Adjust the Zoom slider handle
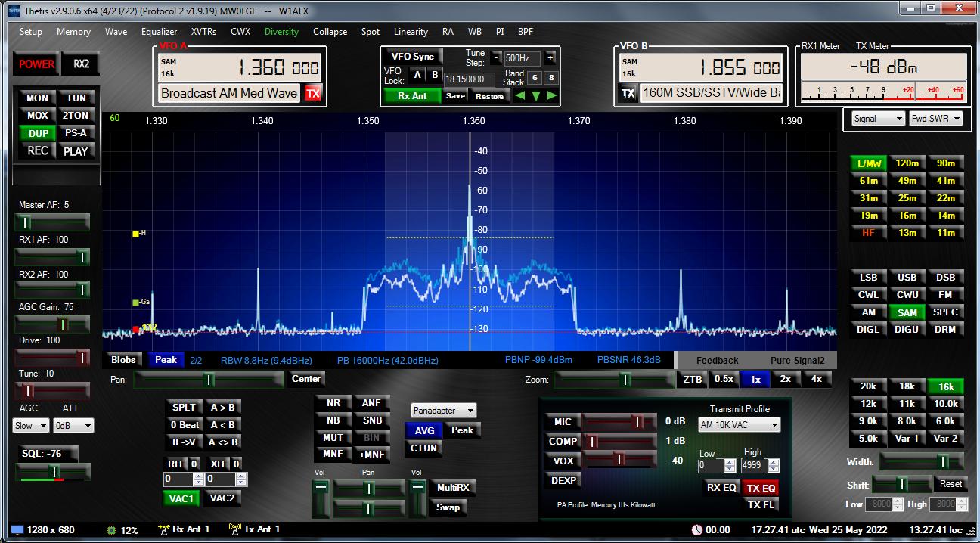This screenshot has width=980, height=543. click(x=625, y=380)
